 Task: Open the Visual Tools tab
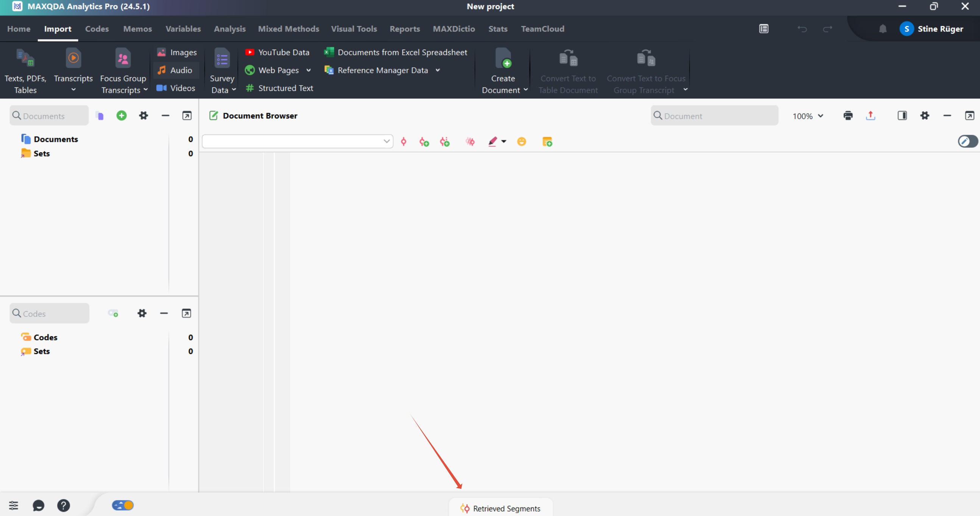point(354,29)
